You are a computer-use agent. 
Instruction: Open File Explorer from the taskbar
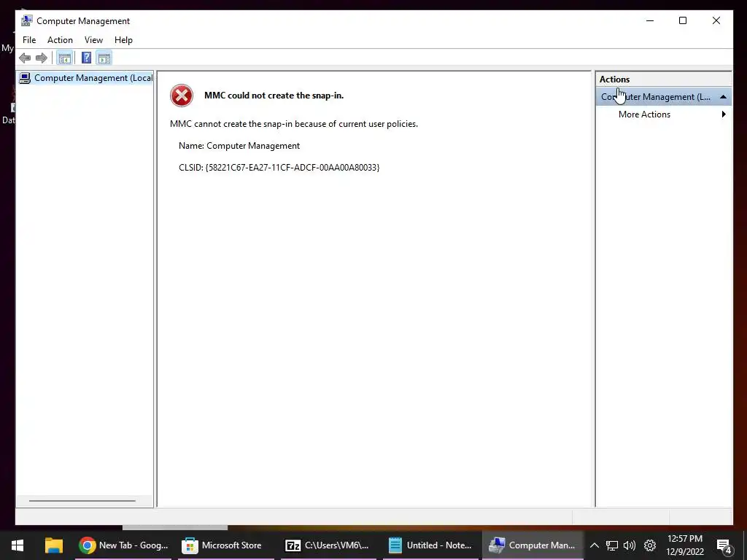(x=54, y=545)
